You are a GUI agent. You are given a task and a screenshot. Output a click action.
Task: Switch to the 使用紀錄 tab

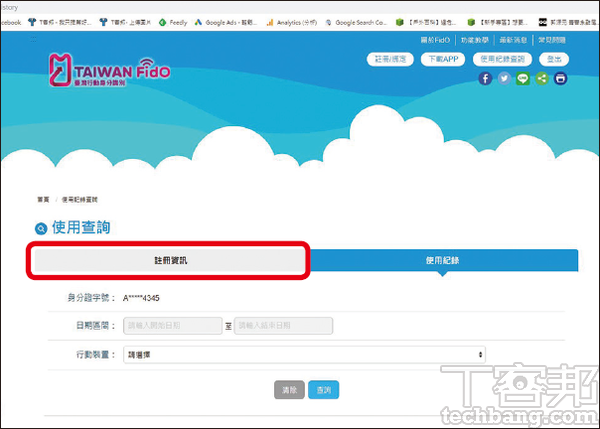(442, 261)
